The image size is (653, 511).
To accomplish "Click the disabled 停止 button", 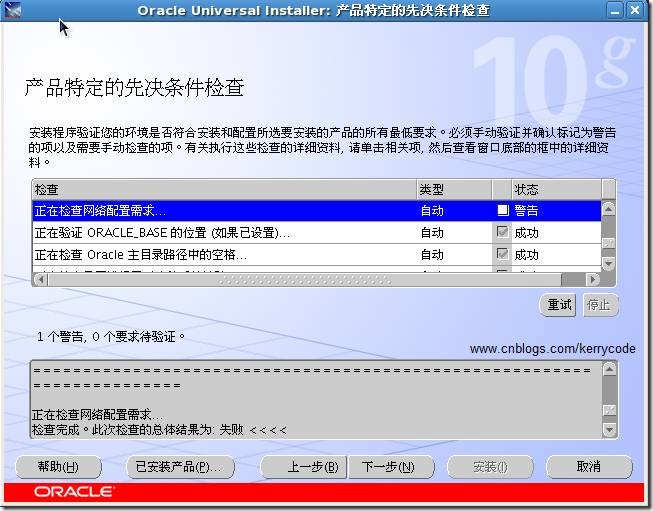I will 599,305.
